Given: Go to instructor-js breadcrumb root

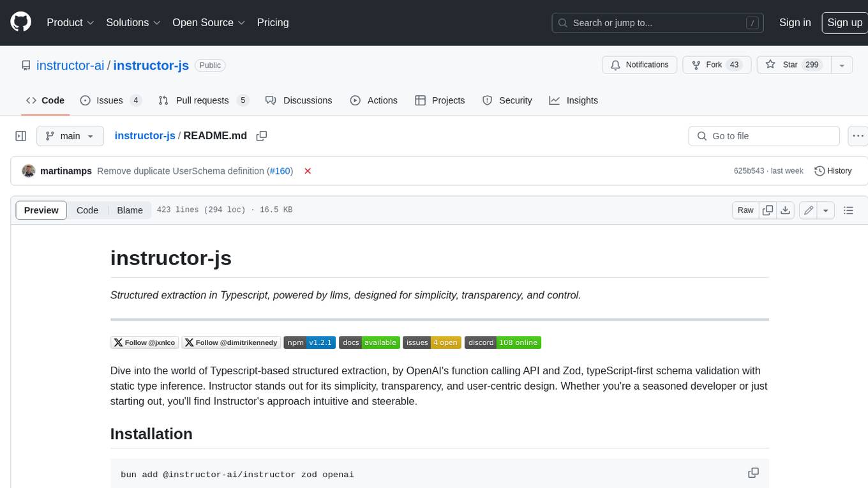Looking at the screenshot, I should 145,136.
